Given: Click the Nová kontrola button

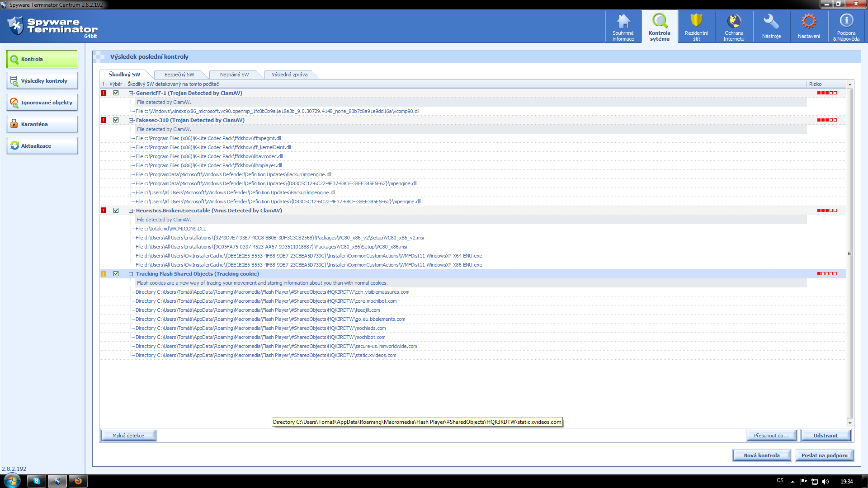Looking at the screenshot, I should pyautogui.click(x=762, y=455).
